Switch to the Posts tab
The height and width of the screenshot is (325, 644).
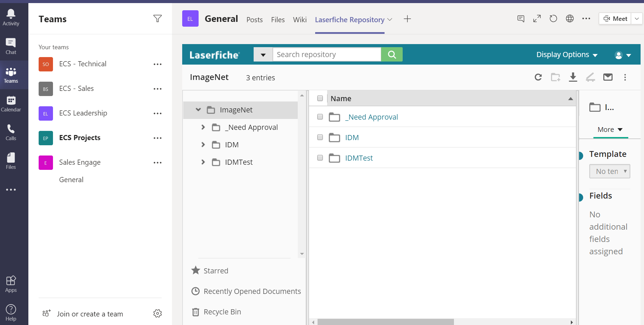coord(255,20)
